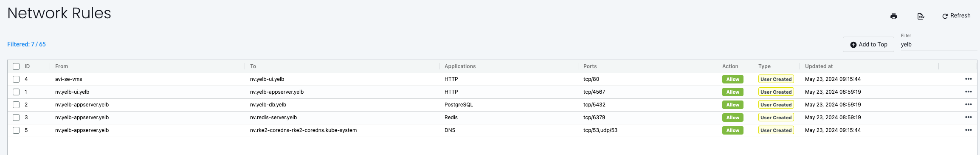Viewport: 980px width, 155px height.
Task: Click the Refresh button
Action: tap(956, 16)
